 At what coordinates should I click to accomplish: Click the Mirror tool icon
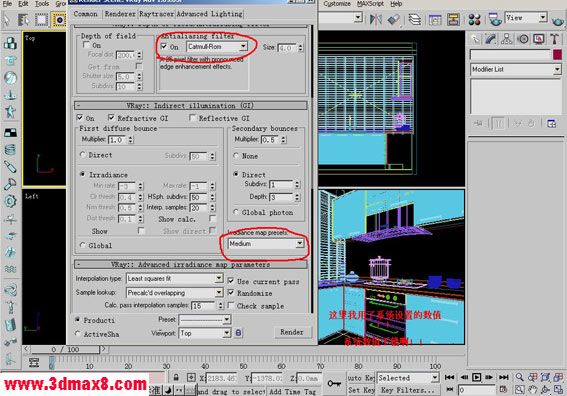(375, 19)
